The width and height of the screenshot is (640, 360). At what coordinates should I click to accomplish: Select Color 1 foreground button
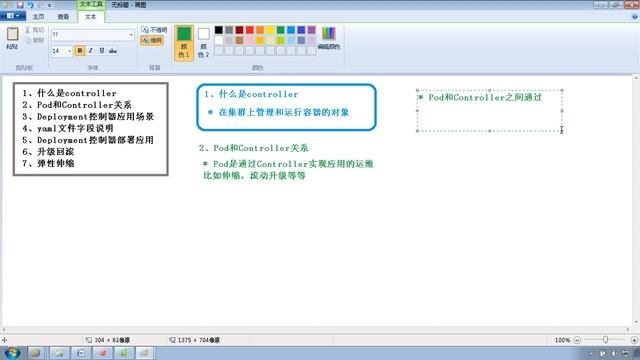tap(184, 43)
